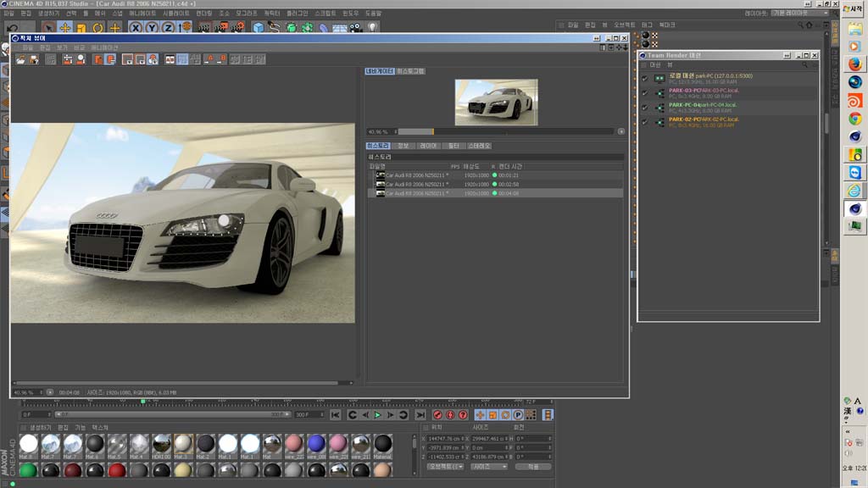Add a Camera object

coord(355,27)
